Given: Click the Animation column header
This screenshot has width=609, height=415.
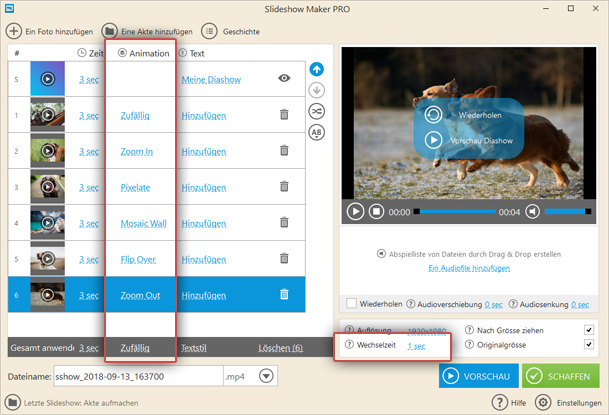Looking at the screenshot, I should (x=144, y=53).
